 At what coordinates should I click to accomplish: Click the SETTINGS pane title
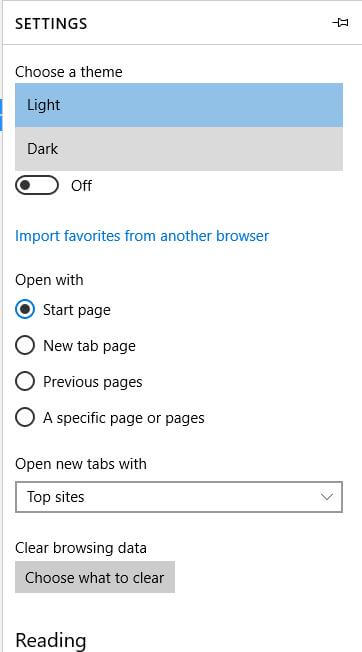(51, 24)
